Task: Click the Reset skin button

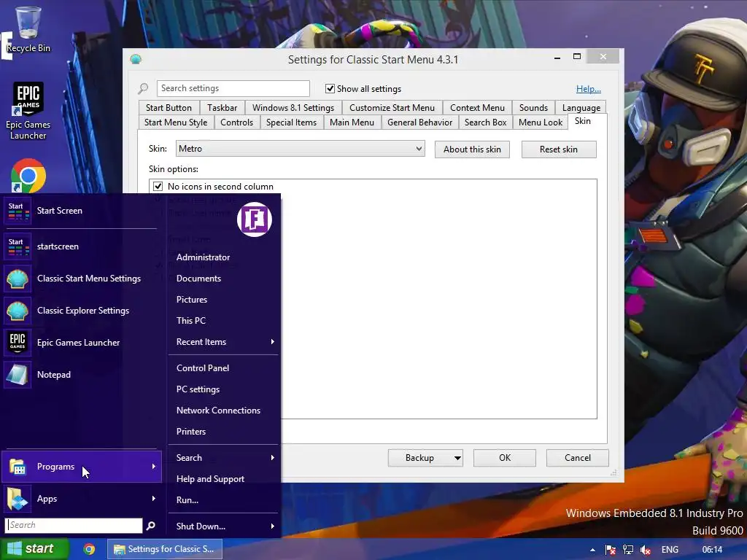Action: pyautogui.click(x=558, y=149)
